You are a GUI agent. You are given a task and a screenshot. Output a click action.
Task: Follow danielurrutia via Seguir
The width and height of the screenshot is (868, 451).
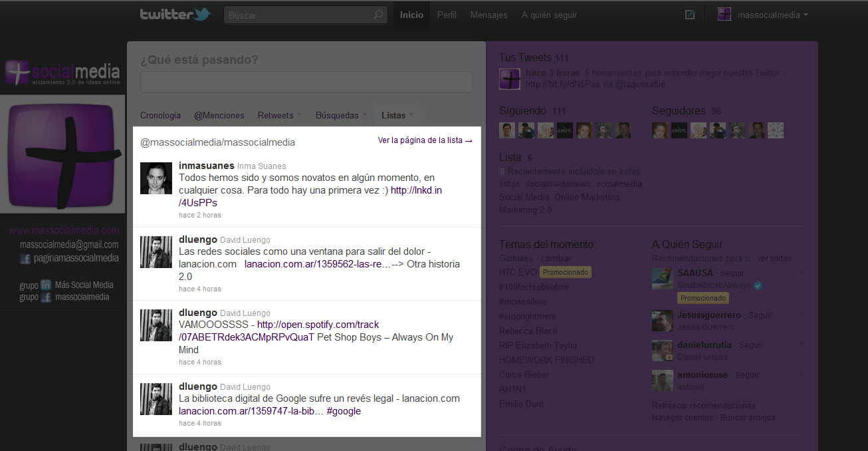[751, 345]
